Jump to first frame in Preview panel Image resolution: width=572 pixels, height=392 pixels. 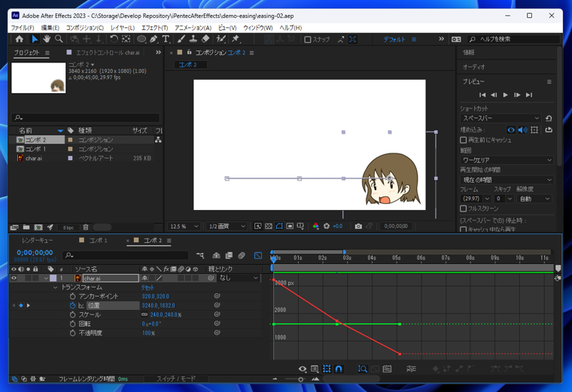coord(482,95)
